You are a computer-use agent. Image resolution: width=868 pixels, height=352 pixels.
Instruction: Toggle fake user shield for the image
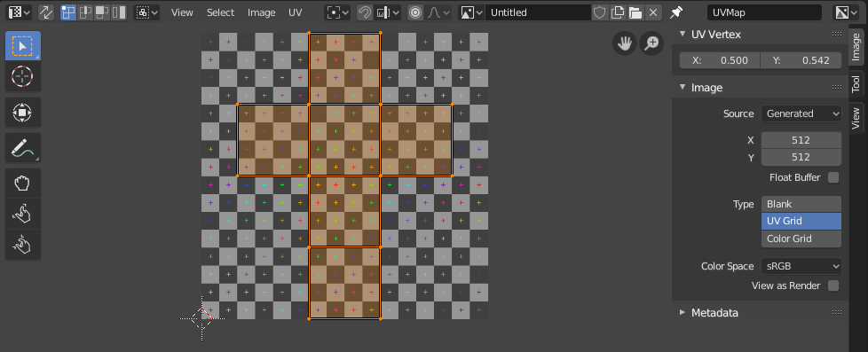(x=600, y=12)
